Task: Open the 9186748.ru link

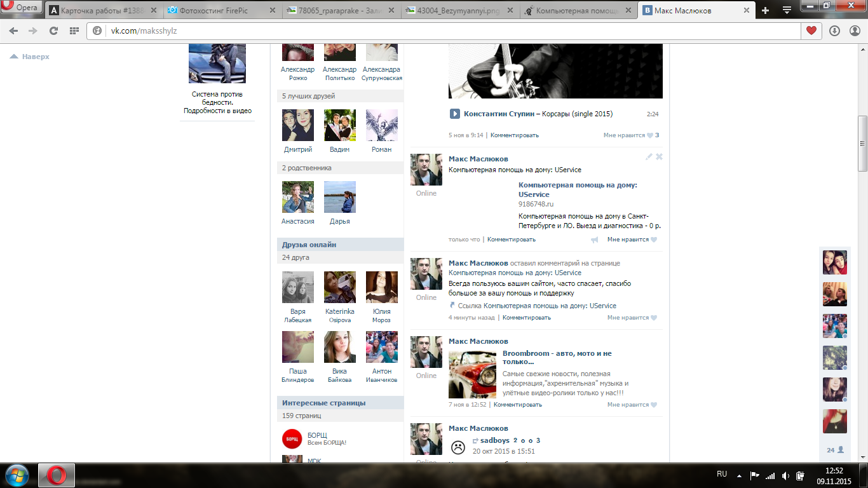Action: [536, 204]
